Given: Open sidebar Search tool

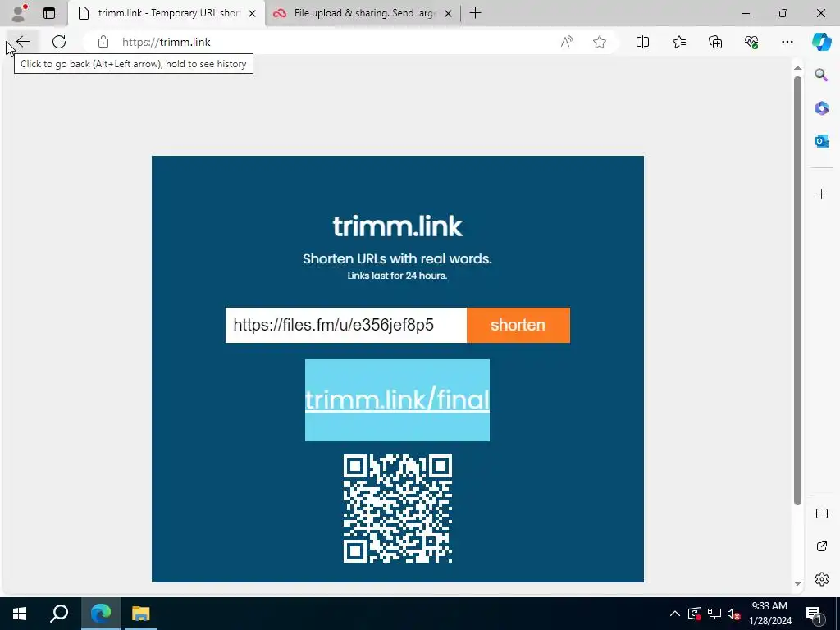Looking at the screenshot, I should (x=821, y=75).
